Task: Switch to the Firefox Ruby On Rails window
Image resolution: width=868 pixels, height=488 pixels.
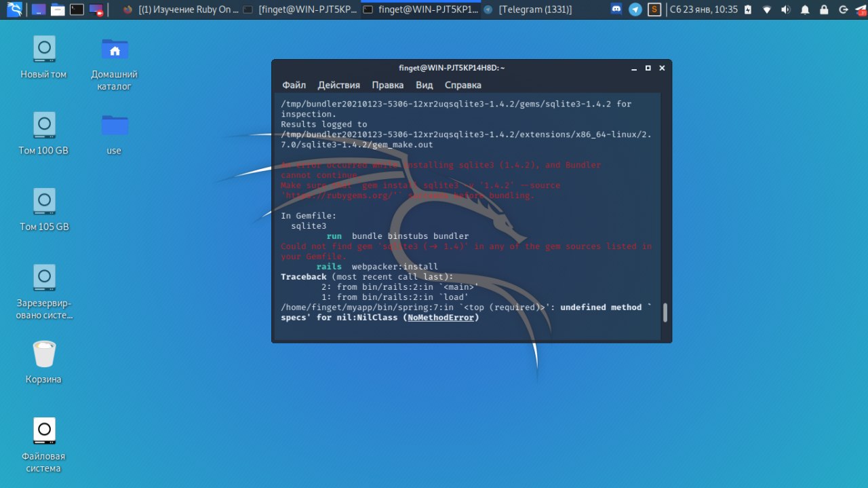Action: (181, 10)
